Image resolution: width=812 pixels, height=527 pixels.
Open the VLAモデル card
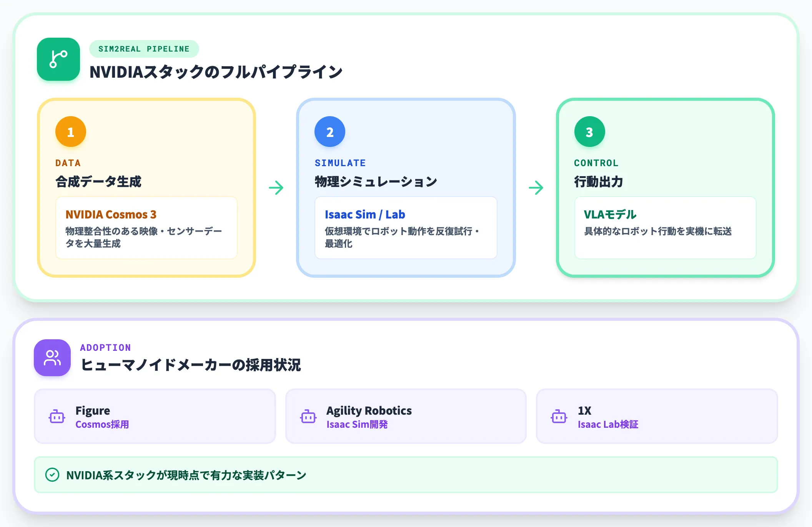[x=666, y=228]
